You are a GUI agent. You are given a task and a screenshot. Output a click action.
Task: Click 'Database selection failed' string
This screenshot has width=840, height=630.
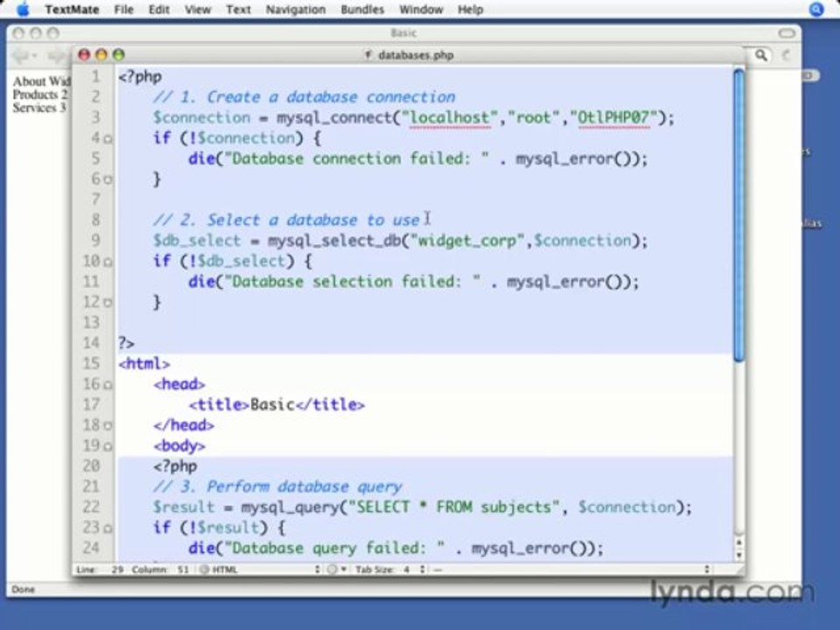point(352,282)
